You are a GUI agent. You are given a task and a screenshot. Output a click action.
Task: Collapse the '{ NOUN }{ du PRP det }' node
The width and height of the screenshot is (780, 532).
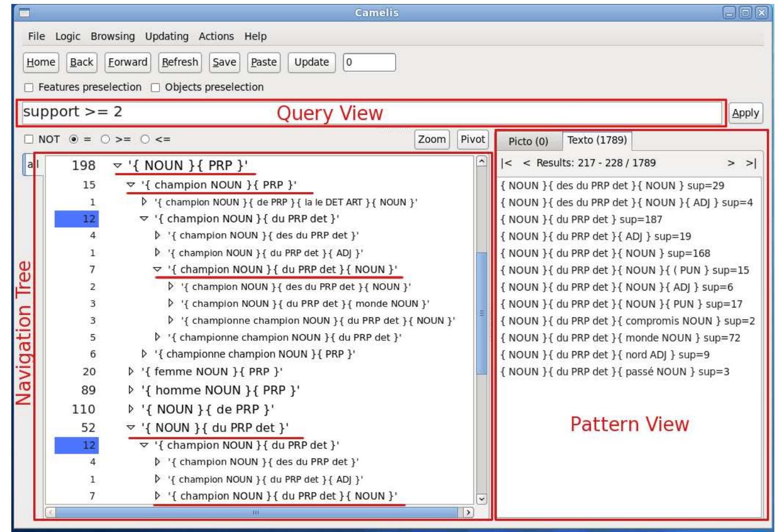coord(131,428)
